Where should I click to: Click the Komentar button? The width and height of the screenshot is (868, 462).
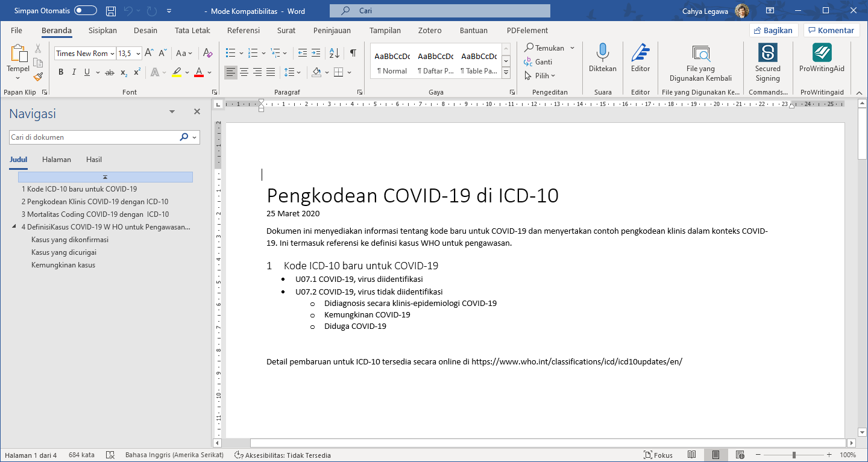point(831,30)
